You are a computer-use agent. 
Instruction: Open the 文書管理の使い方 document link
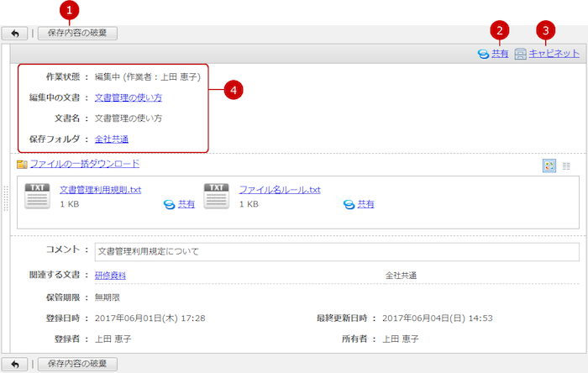tap(129, 97)
